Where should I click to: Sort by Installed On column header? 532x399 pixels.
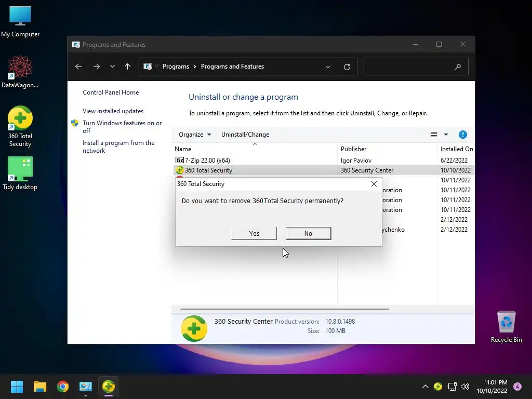click(456, 149)
